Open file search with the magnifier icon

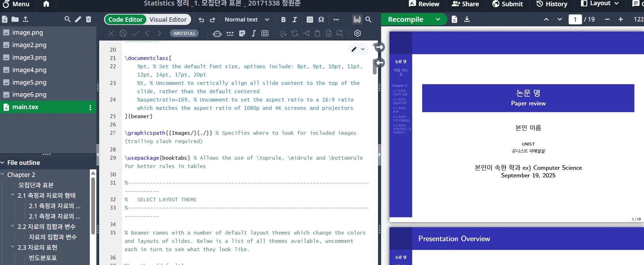click(68, 19)
